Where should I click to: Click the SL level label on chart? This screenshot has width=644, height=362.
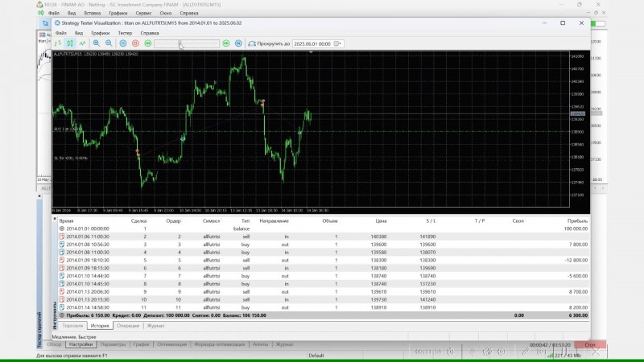(71, 158)
